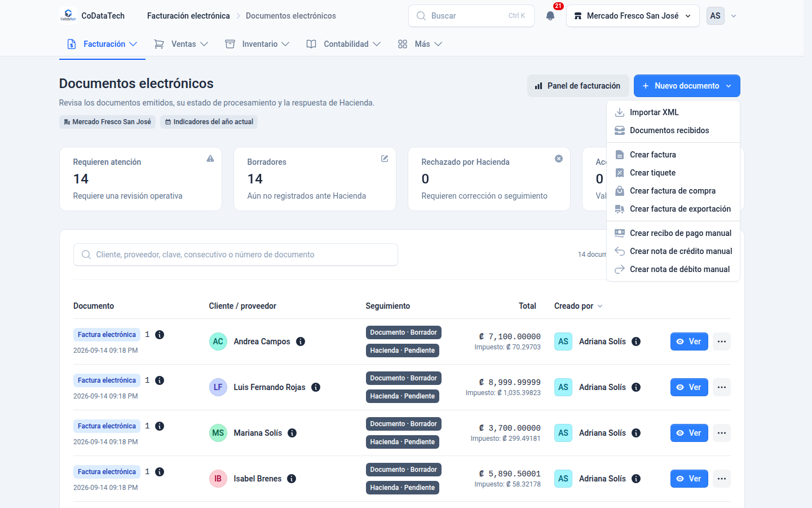Image resolution: width=812 pixels, height=508 pixels.
Task: Click warning icon on Requieren atención card
Action: tap(210, 159)
